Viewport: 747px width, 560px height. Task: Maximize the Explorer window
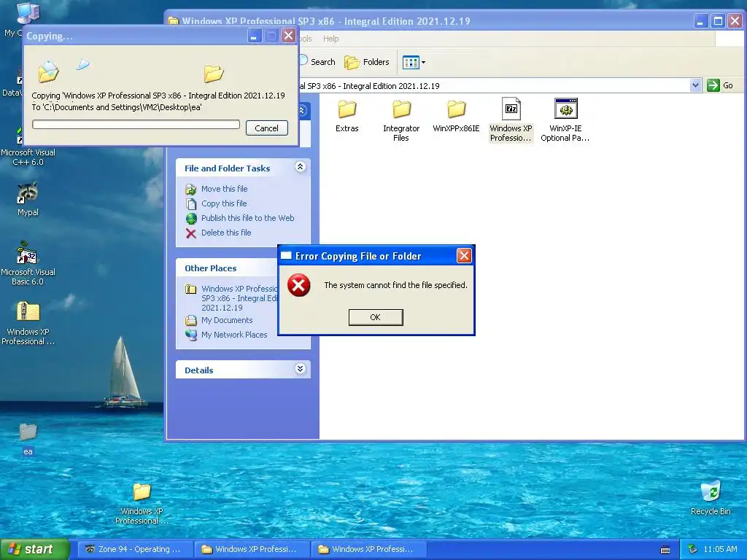tap(718, 21)
